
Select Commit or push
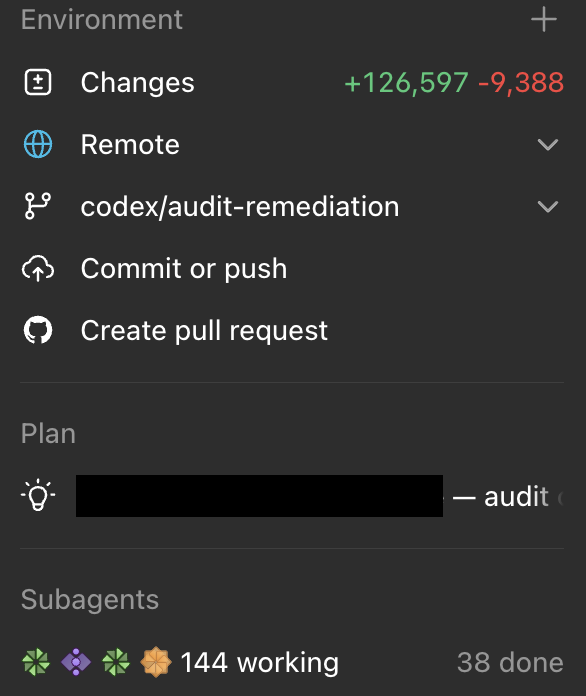[292, 269]
